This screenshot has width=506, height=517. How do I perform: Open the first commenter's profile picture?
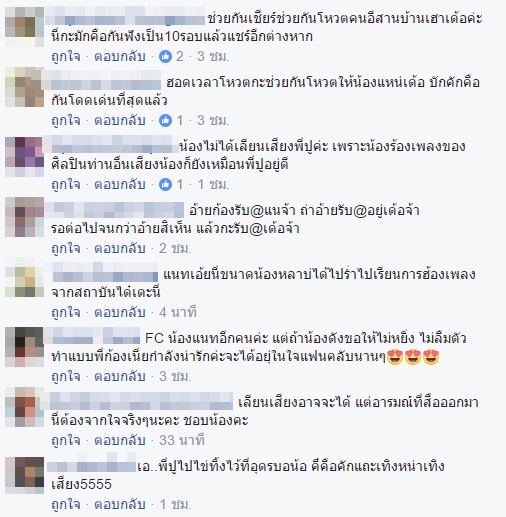click(x=25, y=27)
